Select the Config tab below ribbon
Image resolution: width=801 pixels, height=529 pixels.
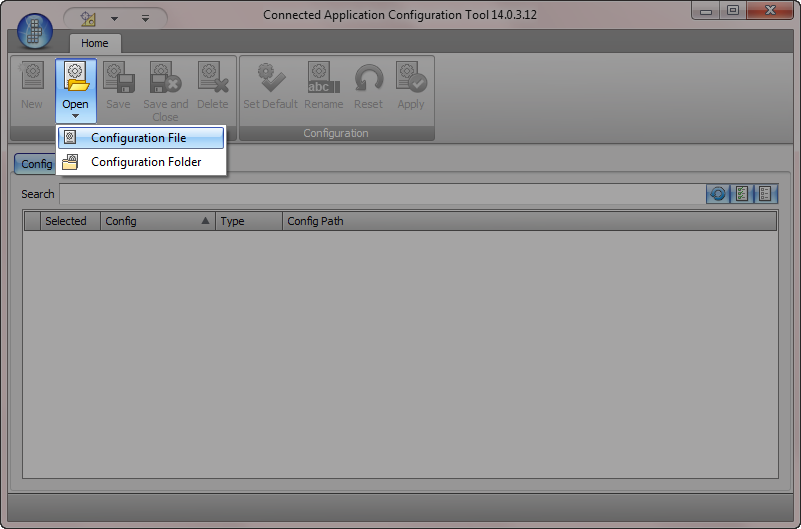(35, 164)
